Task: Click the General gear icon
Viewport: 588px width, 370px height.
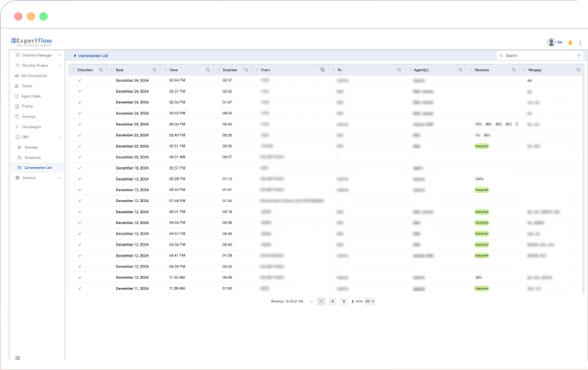Action: tap(18, 178)
